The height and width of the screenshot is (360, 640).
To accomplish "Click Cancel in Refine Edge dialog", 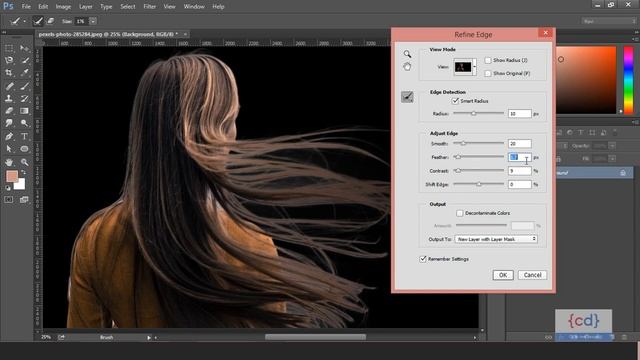I will [532, 275].
